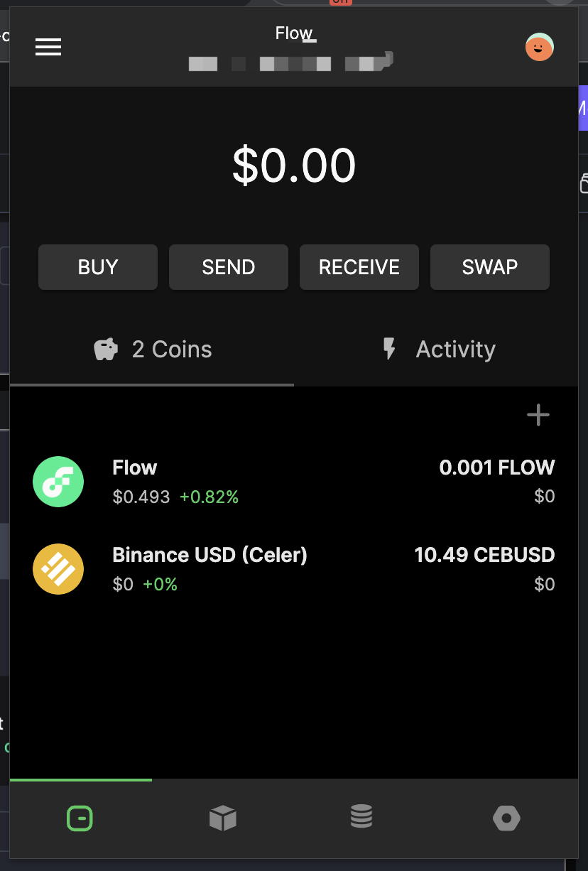Viewport: 588px width, 871px height.
Task: Open the hamburger menu
Action: 48,47
